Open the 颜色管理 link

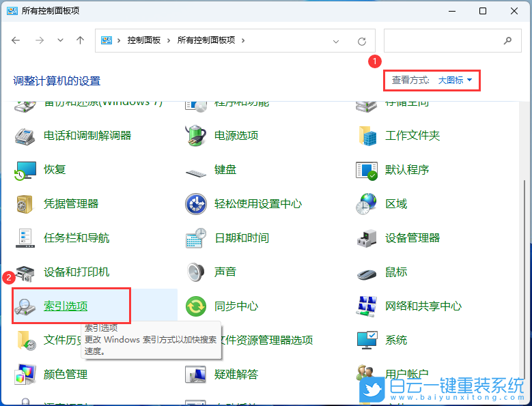66,374
